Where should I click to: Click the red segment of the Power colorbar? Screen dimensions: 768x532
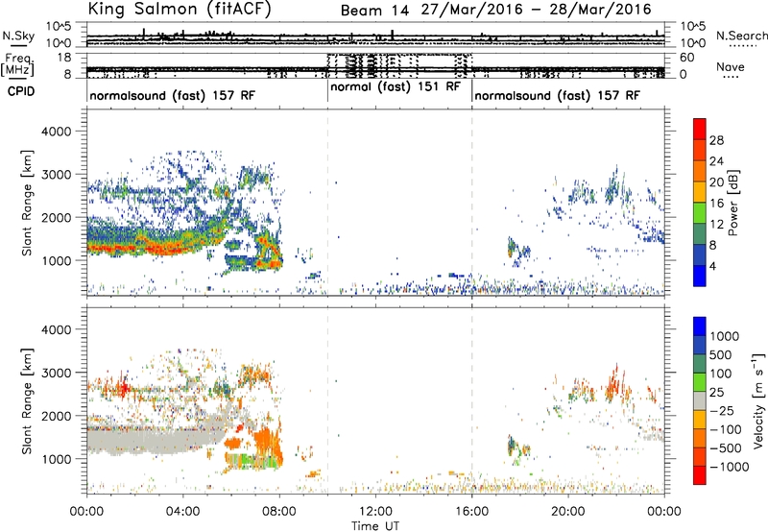[700, 129]
